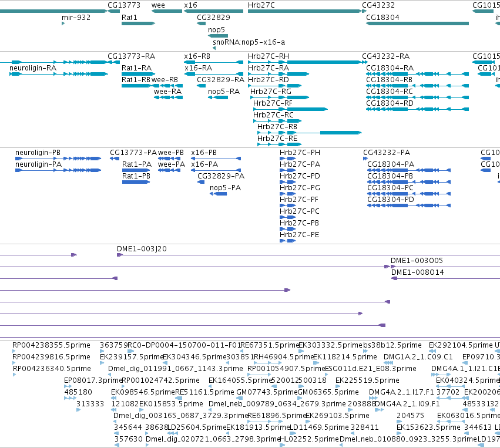500x448 pixels.
Task: Click the "x16-RB" transcript label
Action: (x=197, y=56)
